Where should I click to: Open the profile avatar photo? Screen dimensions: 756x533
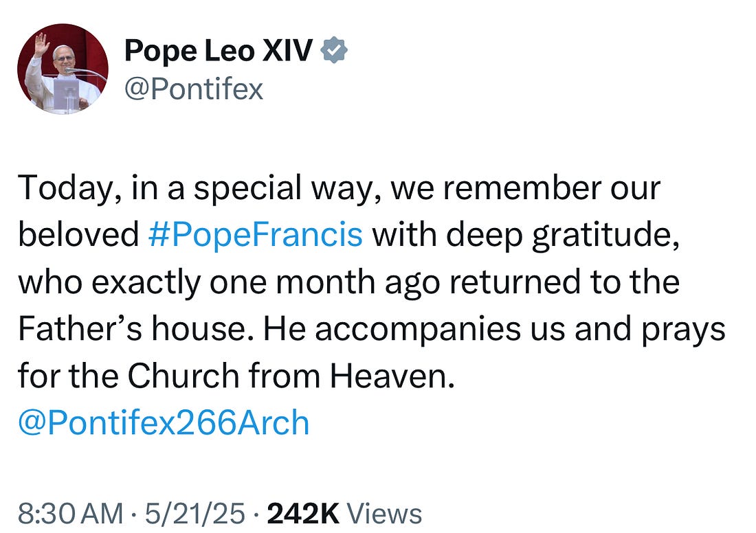click(x=63, y=69)
